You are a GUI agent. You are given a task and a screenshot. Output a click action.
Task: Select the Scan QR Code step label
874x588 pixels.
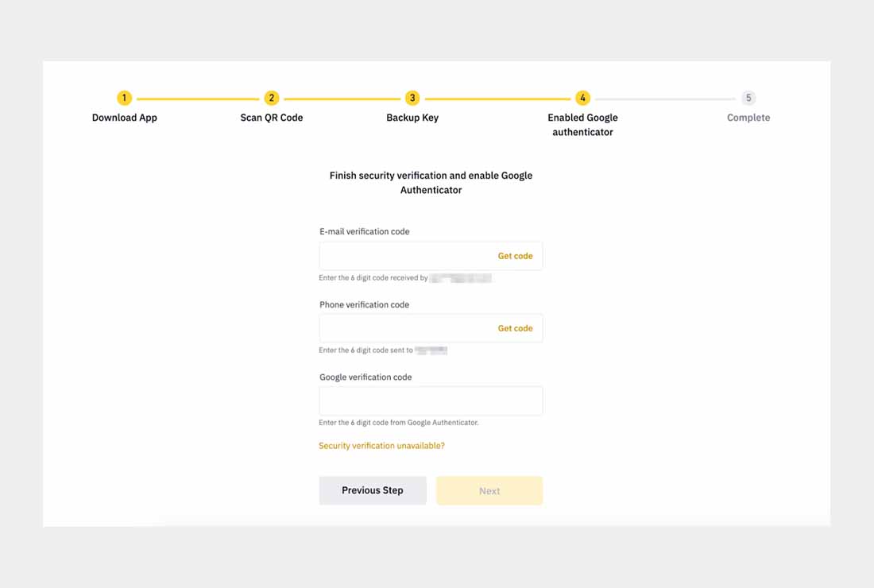point(272,118)
